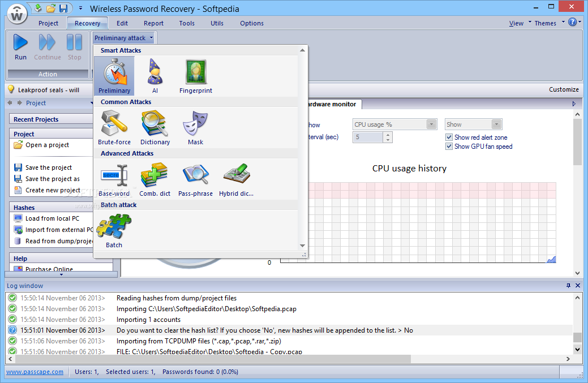This screenshot has width=588, height=383.
Task: Open the Edit ribbon tab
Action: [x=122, y=23]
